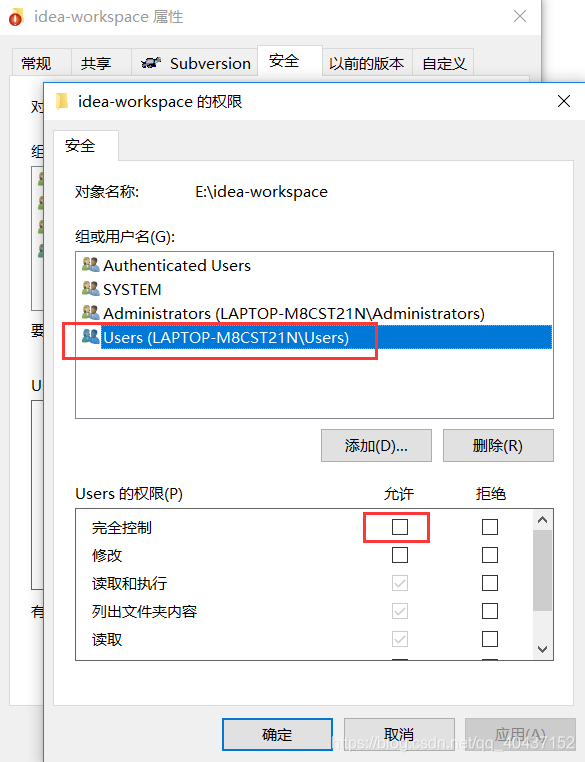Close the idea-workspace properties window
This screenshot has width=585, height=762.
pos(520,17)
